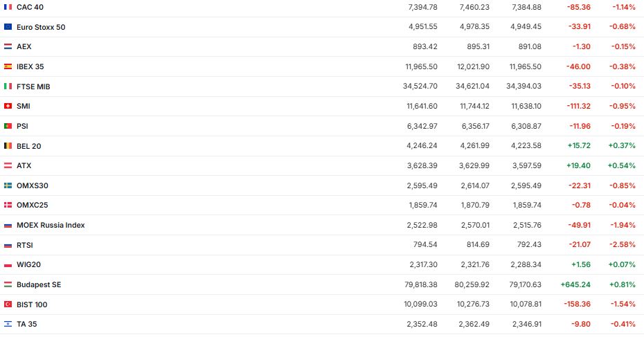Click Budapest SE change percent +0.81%

point(622,284)
